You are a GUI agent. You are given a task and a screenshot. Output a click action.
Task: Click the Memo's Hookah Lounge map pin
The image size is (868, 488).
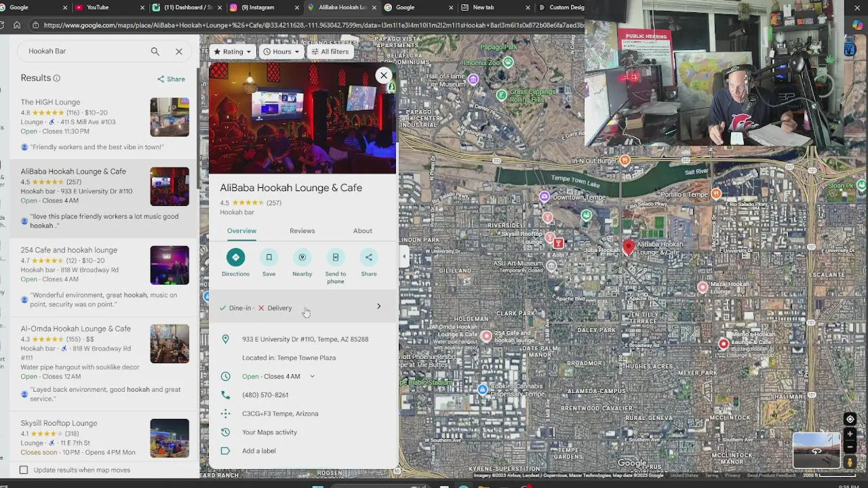tap(724, 344)
